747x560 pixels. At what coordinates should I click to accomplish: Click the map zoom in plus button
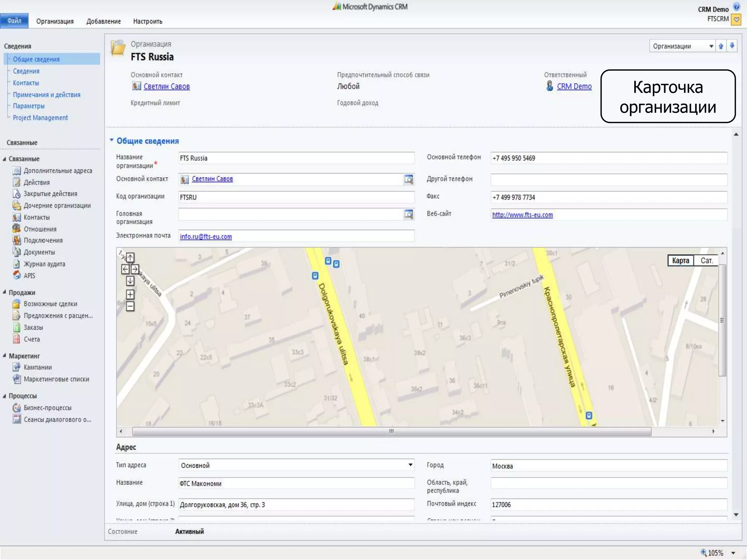pos(130,294)
